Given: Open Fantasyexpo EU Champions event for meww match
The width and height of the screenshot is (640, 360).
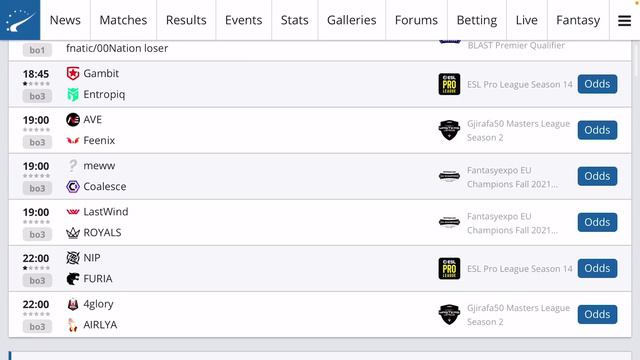Looking at the screenshot, I should click(x=512, y=177).
